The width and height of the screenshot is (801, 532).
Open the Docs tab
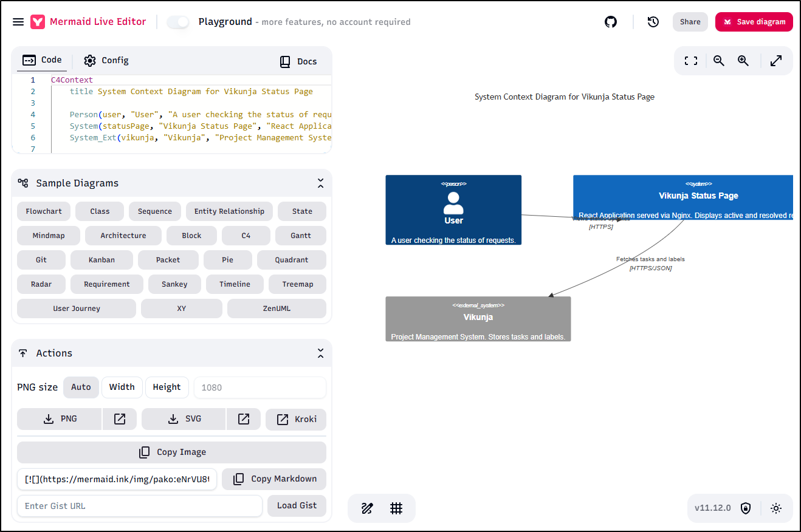[298, 61]
